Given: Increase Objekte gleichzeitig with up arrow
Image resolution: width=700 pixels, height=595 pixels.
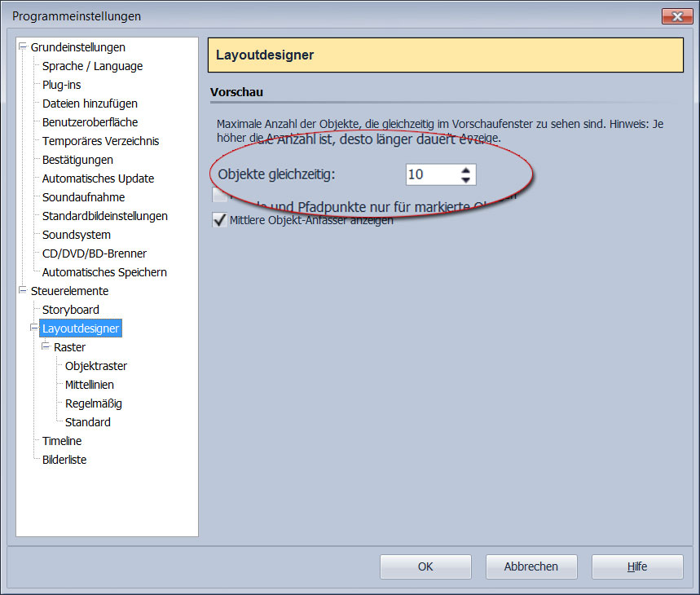Looking at the screenshot, I should [465, 170].
